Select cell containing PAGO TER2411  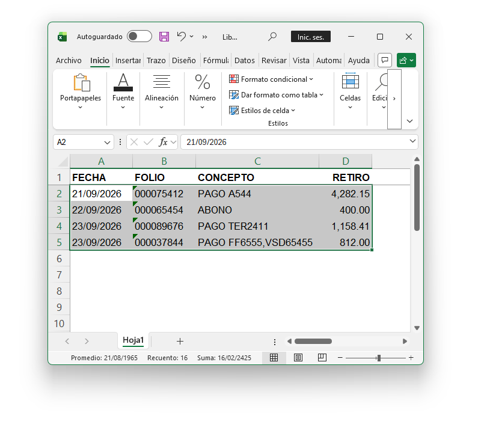coord(257,226)
